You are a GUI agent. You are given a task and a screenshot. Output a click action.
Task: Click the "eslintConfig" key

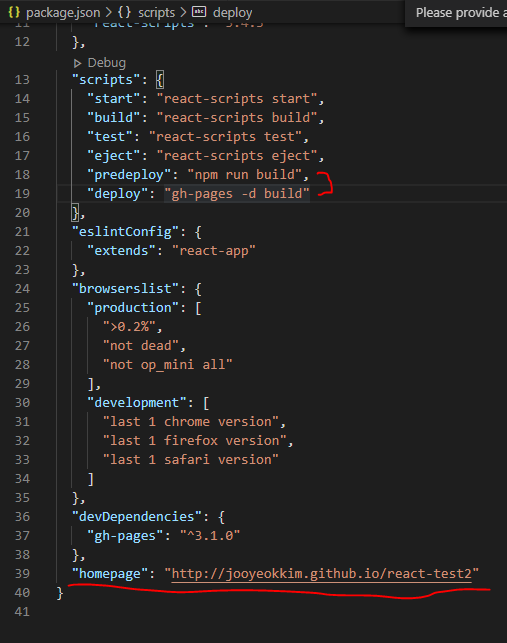coord(125,232)
